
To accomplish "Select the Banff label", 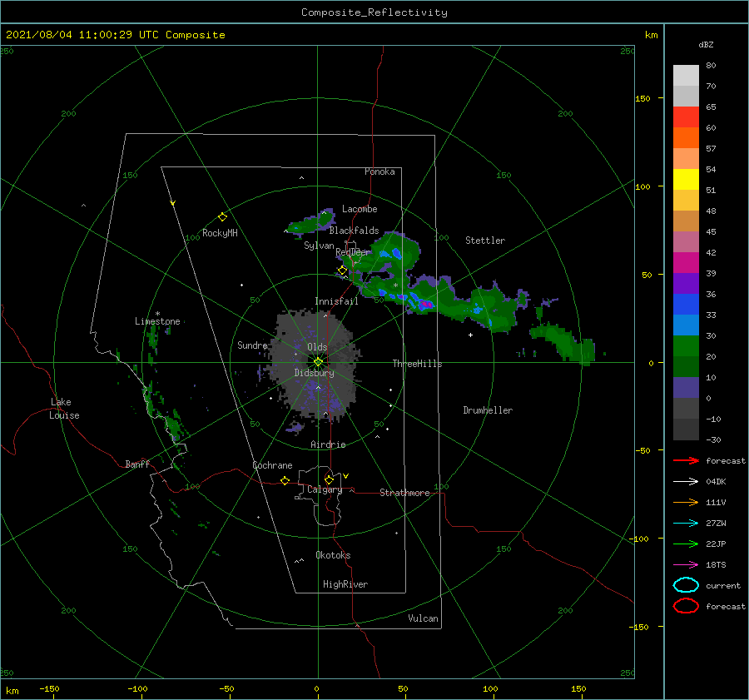I will [137, 464].
